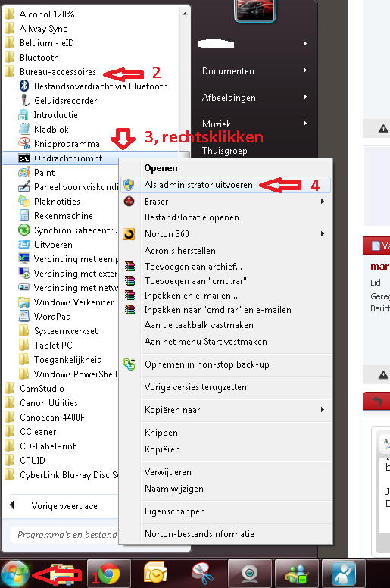Open the webcam taskbar application
The image size is (390, 588).
coord(249,574)
